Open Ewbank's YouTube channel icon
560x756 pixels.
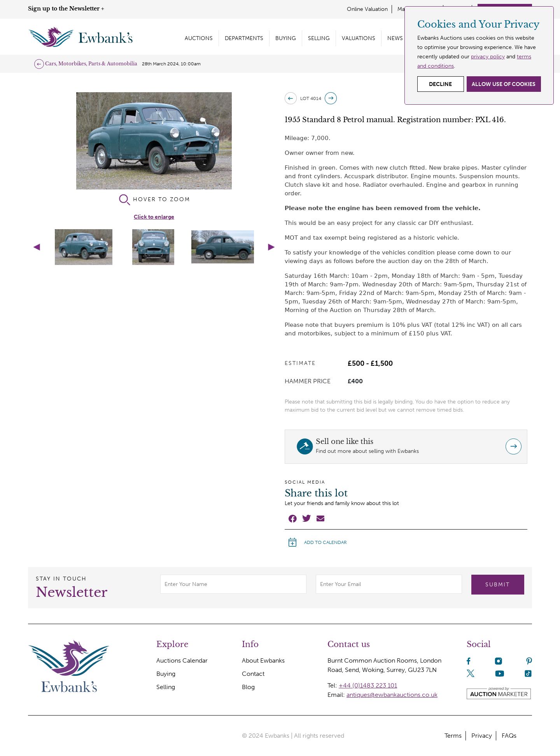coord(500,674)
